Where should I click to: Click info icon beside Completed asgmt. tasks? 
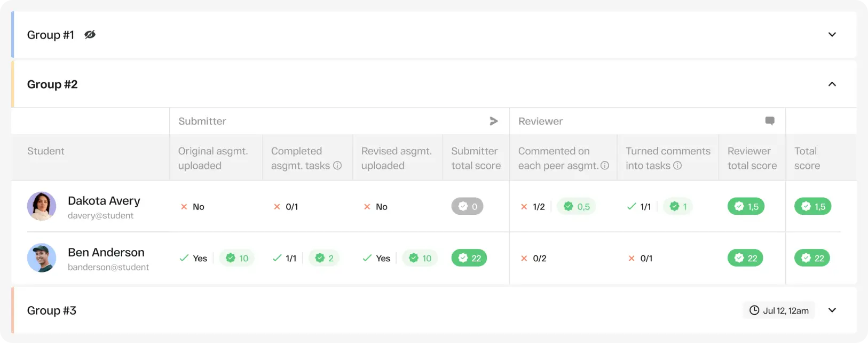click(x=337, y=166)
